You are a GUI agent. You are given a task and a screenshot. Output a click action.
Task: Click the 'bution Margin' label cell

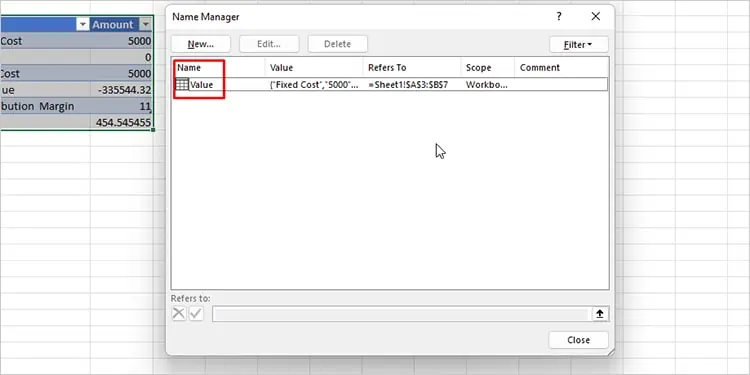pos(45,106)
